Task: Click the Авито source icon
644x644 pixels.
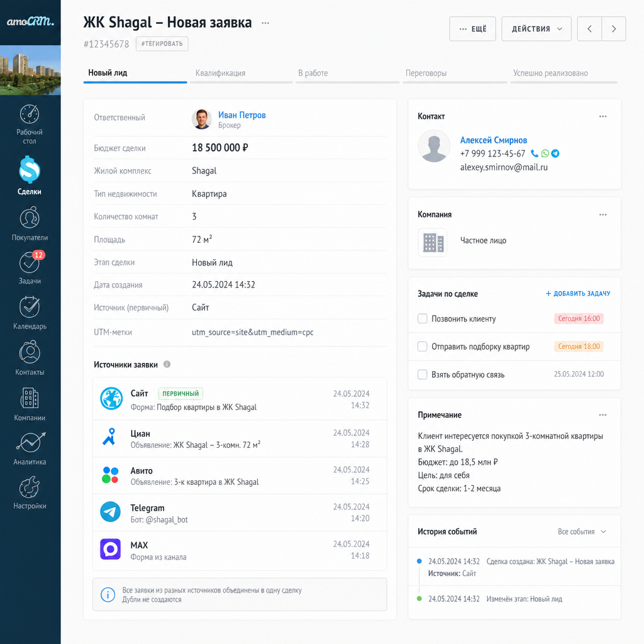Action: point(110,475)
